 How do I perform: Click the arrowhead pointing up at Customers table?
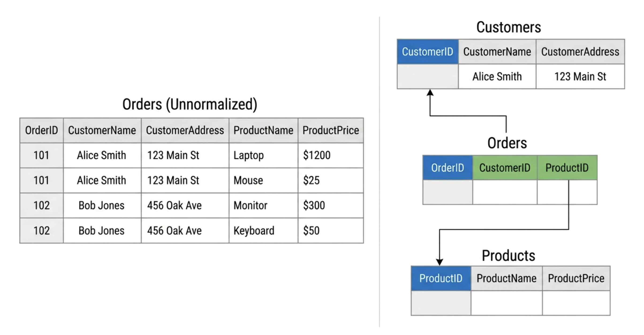click(x=430, y=93)
